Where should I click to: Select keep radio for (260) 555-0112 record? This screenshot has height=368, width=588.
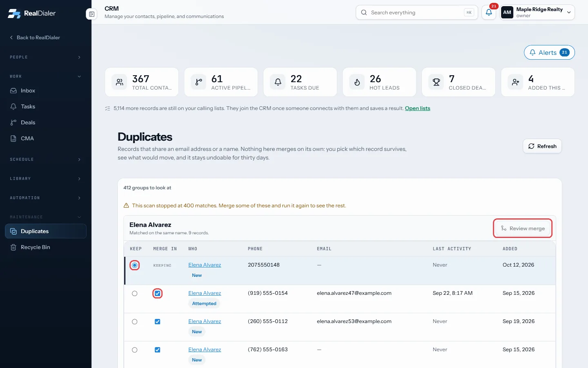(x=135, y=322)
